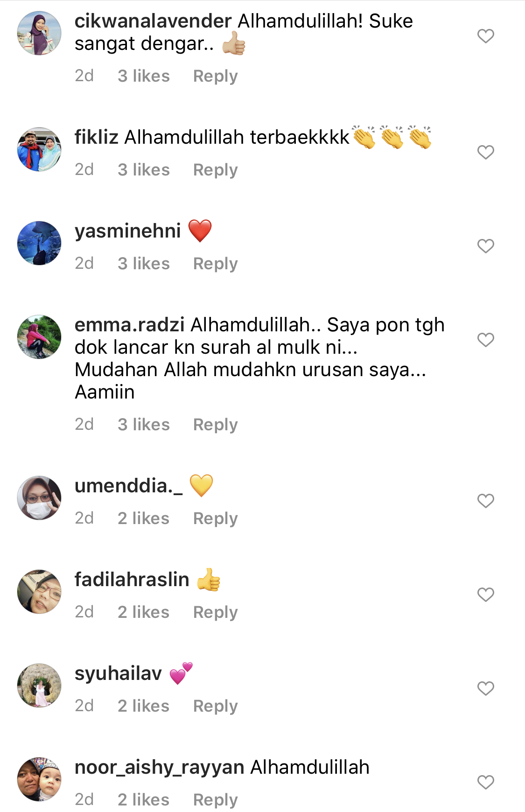The width and height of the screenshot is (525, 812).
Task: Like syuhailav's comment via heart icon
Action: pos(485,688)
